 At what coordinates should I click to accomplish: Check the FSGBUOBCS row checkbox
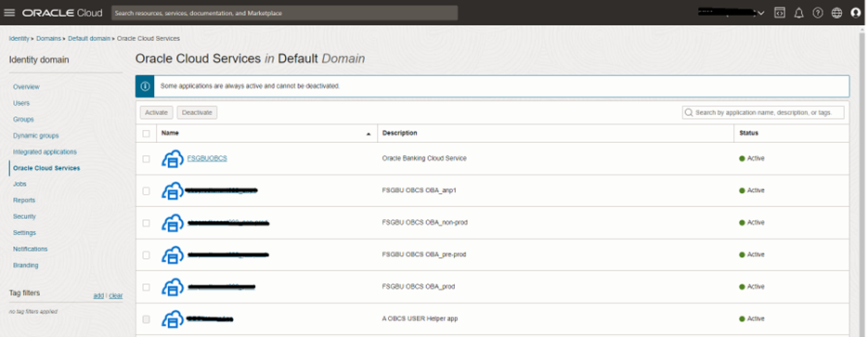[146, 159]
